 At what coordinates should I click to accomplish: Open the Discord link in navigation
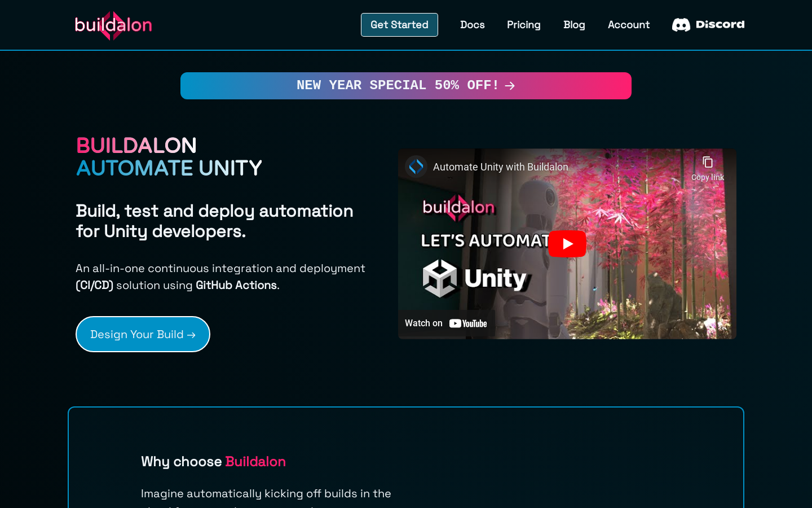(708, 25)
